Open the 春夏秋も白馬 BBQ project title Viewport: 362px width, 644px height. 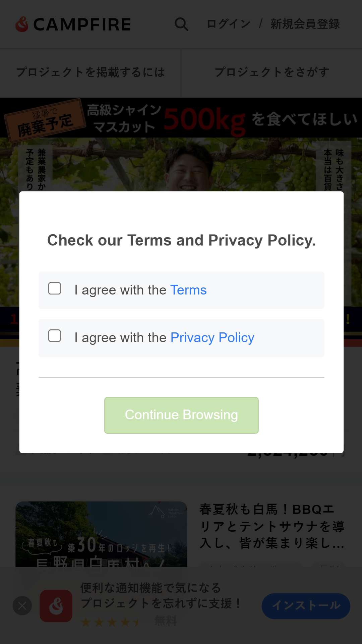tap(272, 526)
